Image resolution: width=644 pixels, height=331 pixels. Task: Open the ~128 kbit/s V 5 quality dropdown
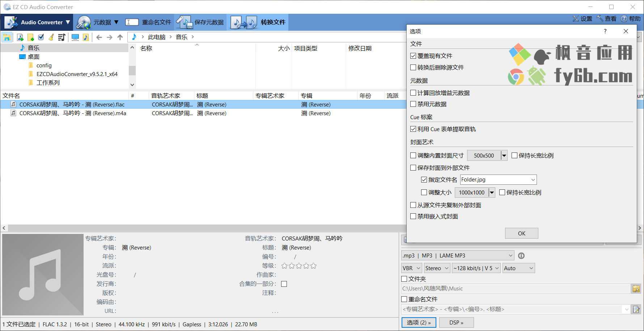[476, 268]
